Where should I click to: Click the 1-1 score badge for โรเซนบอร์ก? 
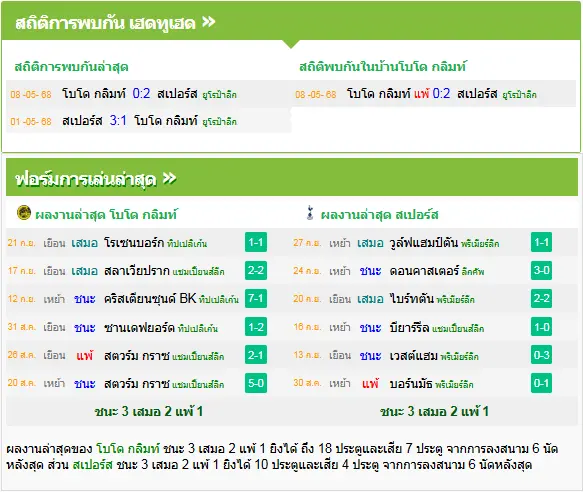(x=256, y=242)
